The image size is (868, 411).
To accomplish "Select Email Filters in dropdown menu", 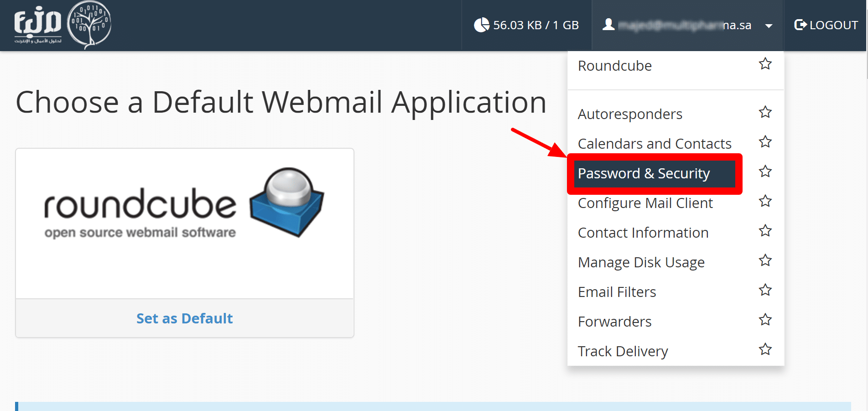I will [x=617, y=292].
